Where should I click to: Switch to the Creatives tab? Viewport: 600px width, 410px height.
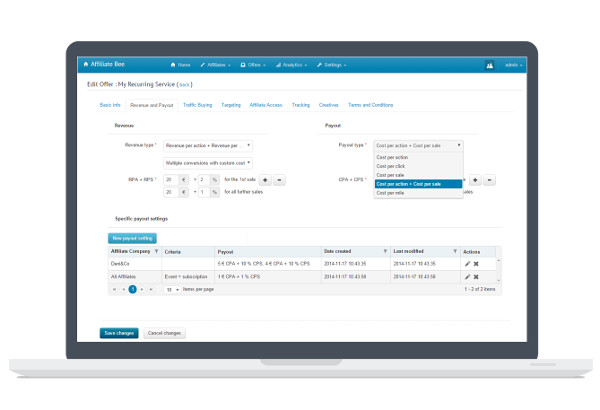pos(329,105)
